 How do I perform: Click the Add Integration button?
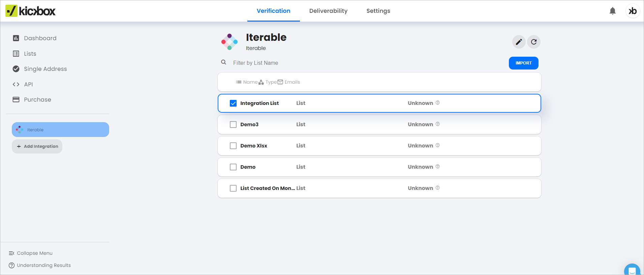tap(37, 146)
